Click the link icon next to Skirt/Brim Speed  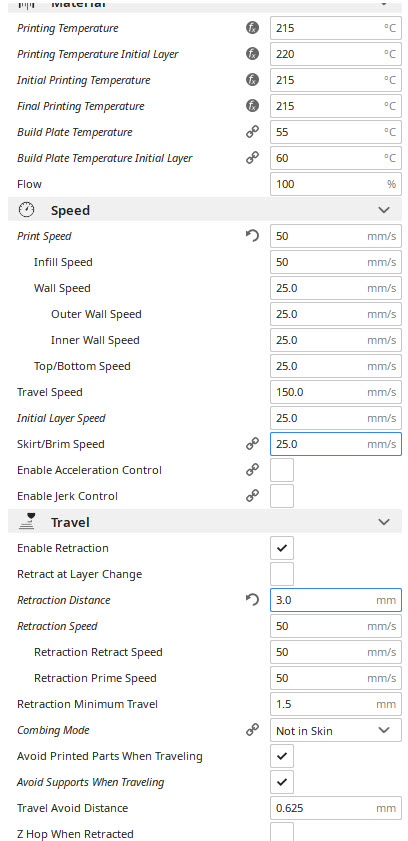pos(252,444)
